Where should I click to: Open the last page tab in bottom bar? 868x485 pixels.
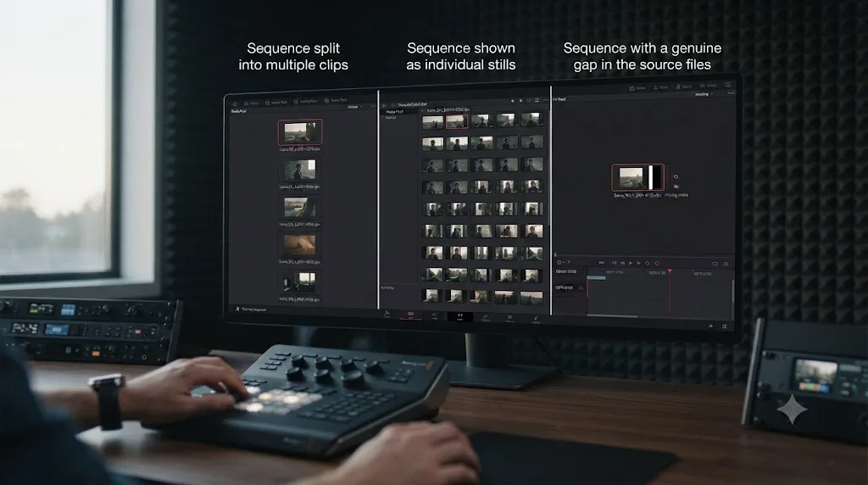[x=536, y=319]
